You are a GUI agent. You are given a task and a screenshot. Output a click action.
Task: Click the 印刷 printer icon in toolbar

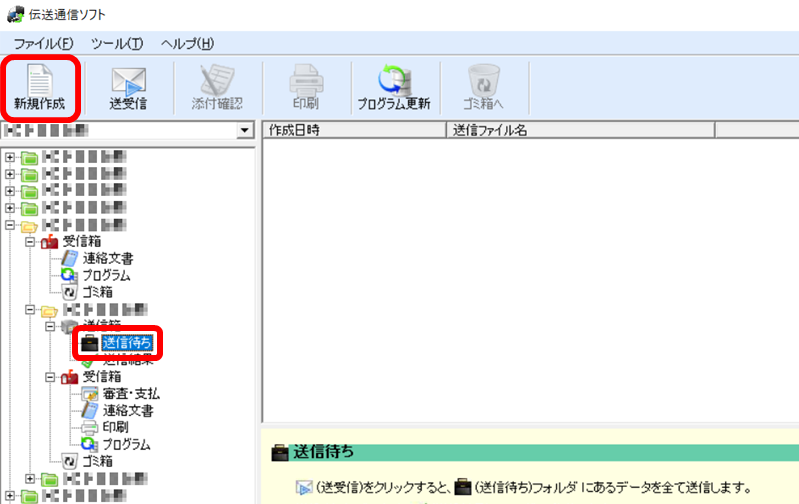(306, 87)
